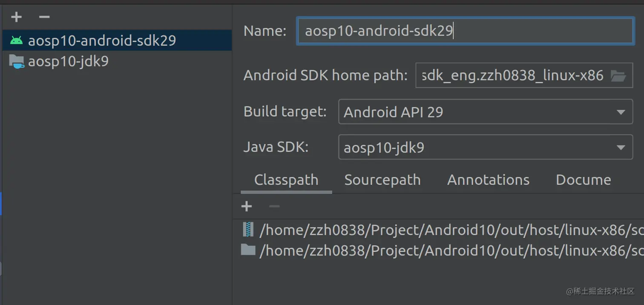The image size is (644, 305).
Task: Click the Android robot icon beside aosp10-android-sdk29
Action: 17,41
